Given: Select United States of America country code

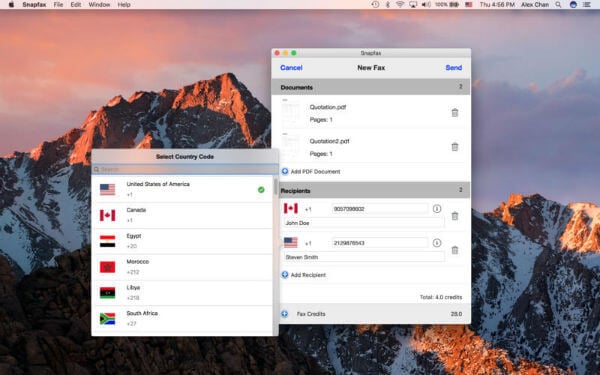Looking at the screenshot, I should click(183, 189).
